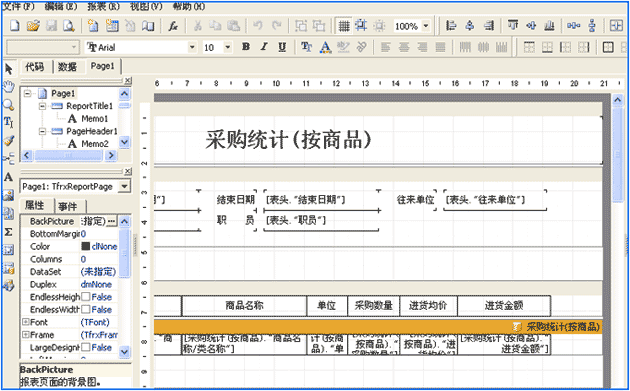Toggle align to grid icon

pos(361,26)
